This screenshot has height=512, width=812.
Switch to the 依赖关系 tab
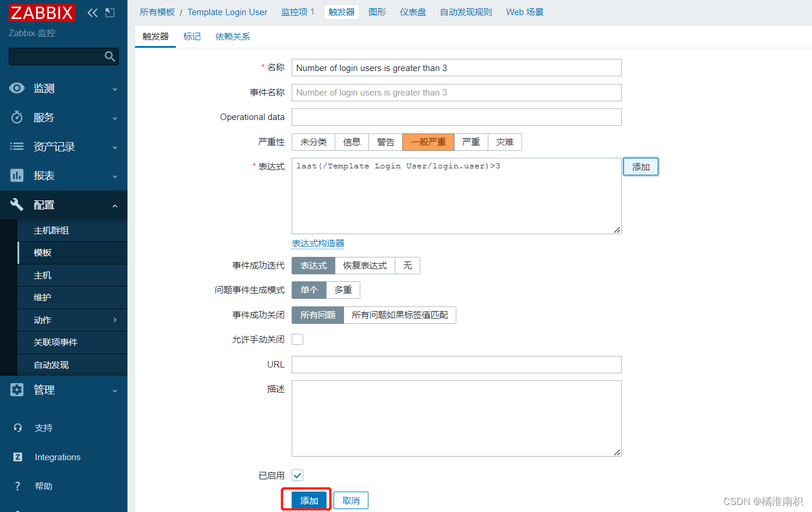(x=233, y=36)
